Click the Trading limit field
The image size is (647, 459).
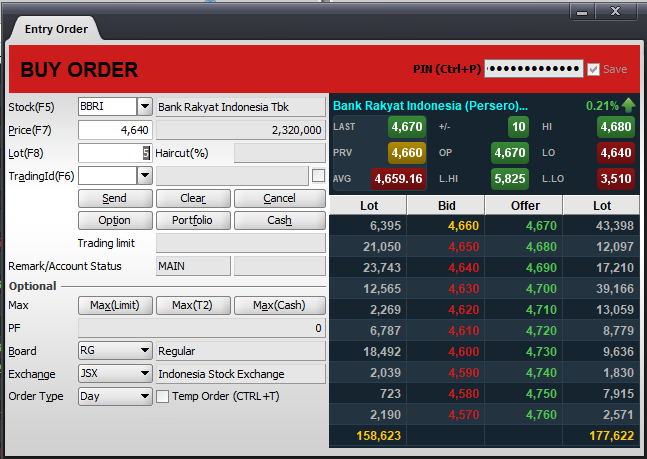241,243
